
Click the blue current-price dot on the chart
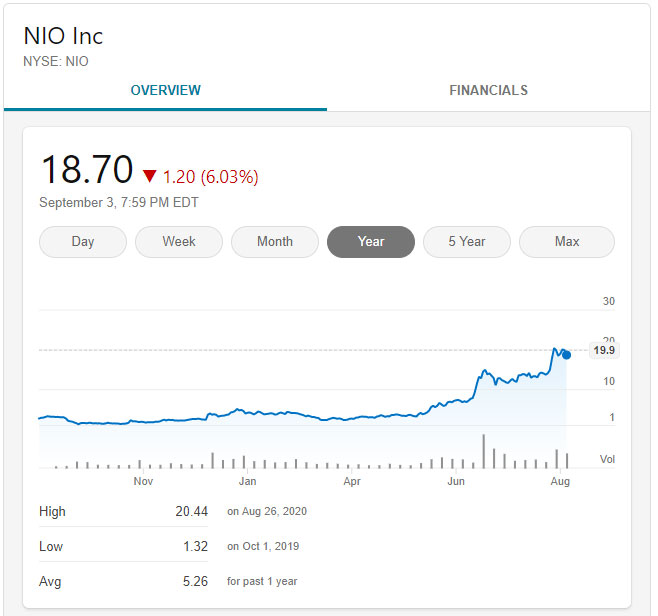point(567,354)
